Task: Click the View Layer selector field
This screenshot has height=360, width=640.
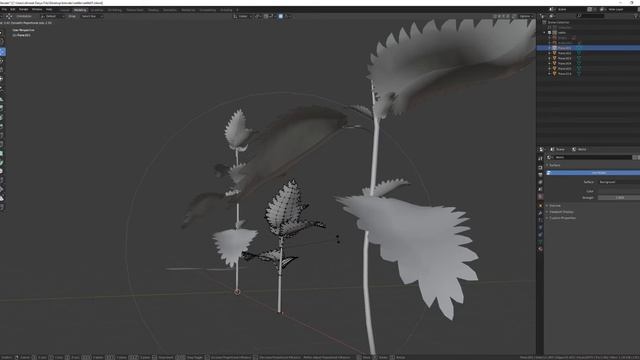Action: (x=618, y=9)
